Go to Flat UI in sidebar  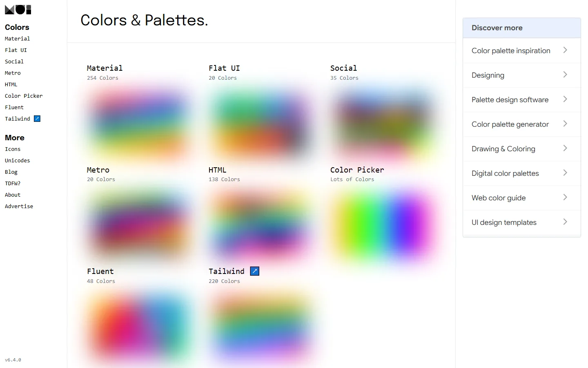coord(16,50)
